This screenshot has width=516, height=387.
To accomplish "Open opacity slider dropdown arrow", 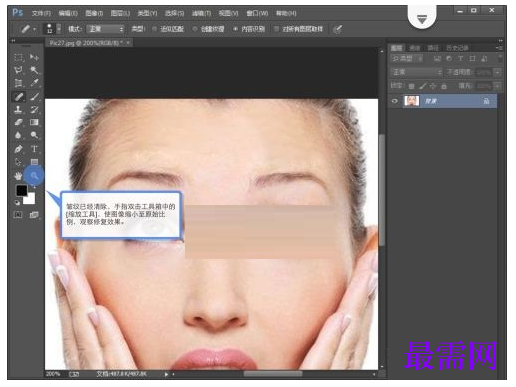I will click(498, 72).
